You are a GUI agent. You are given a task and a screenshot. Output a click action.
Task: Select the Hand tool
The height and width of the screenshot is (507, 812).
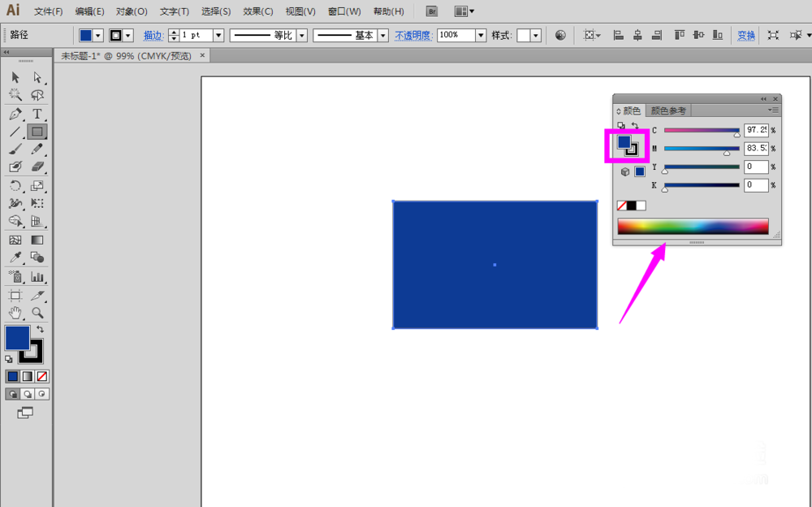pos(15,313)
